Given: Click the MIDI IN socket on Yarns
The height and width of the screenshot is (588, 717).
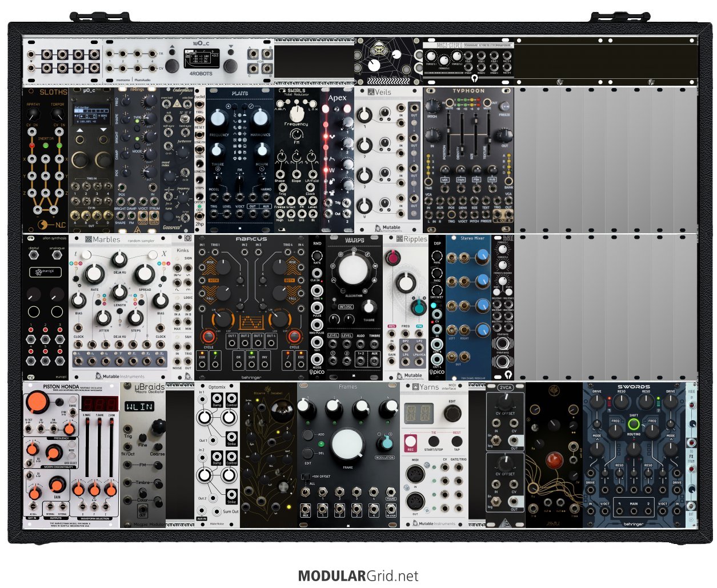Looking at the screenshot, I should tap(415, 474).
